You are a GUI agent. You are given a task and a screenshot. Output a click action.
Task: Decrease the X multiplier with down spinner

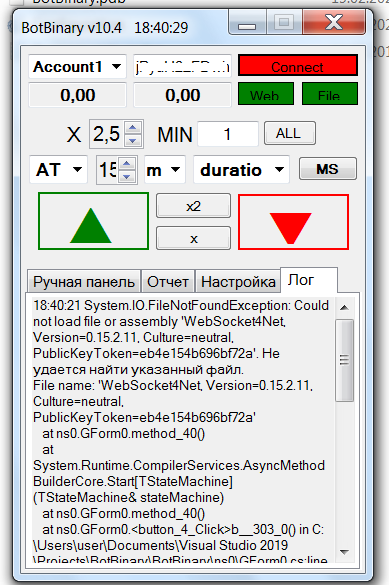coord(133,140)
